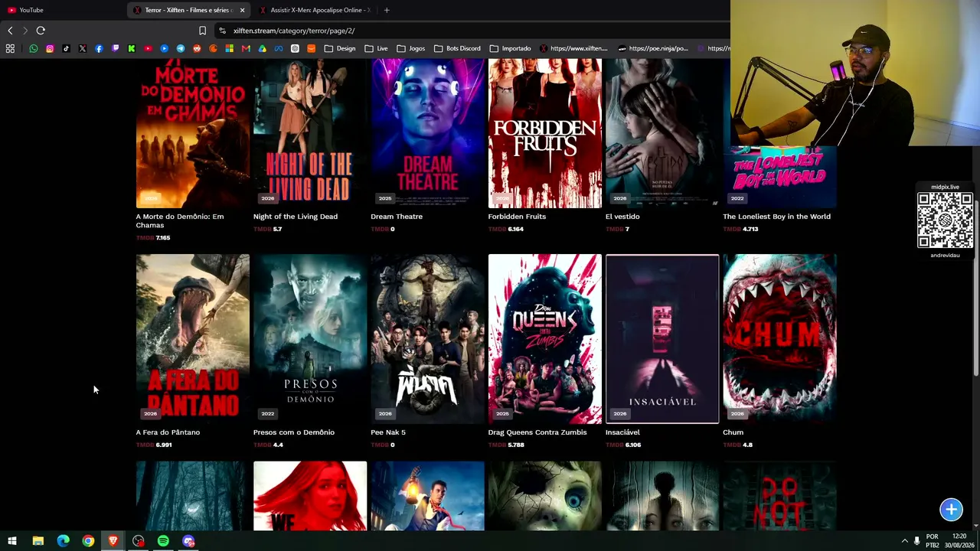Open the browser apps grid icon
Viewport: 980px width, 551px height.
click(10, 48)
